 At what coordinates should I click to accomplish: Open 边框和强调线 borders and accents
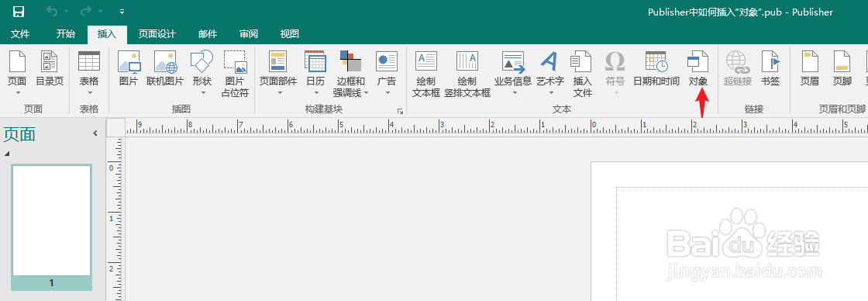tap(350, 74)
